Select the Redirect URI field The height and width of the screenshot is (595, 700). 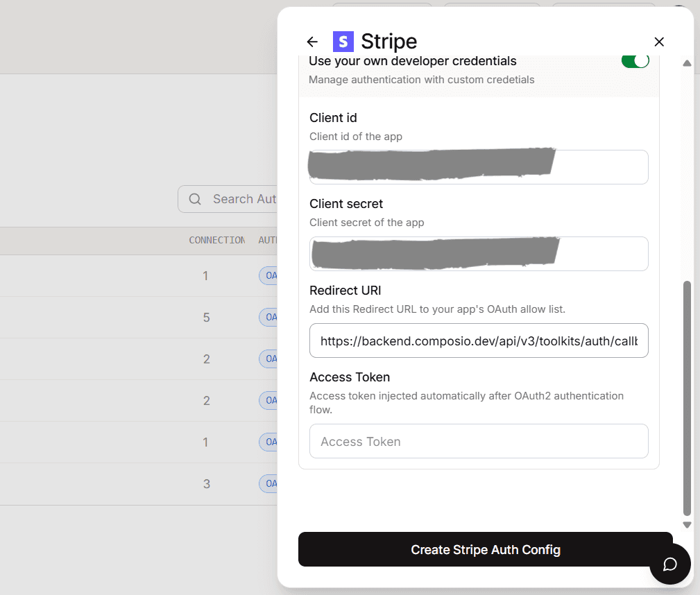[479, 340]
